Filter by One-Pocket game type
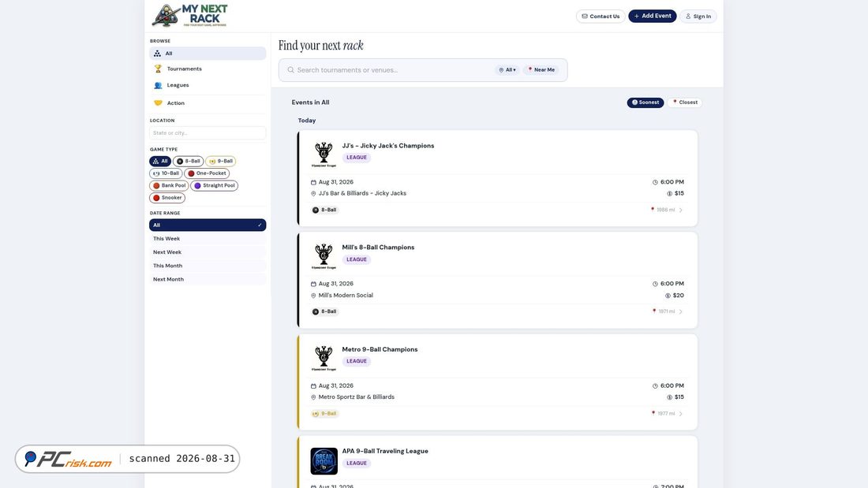 [207, 173]
